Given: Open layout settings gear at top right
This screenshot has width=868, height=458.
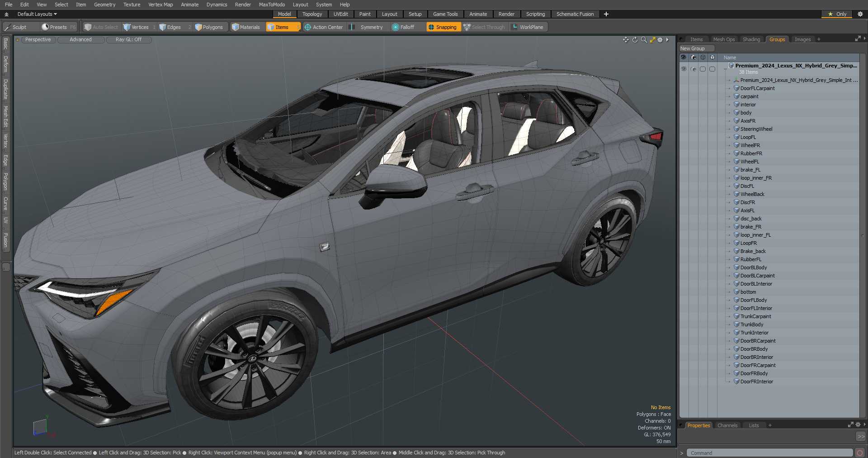Looking at the screenshot, I should tap(860, 14).
